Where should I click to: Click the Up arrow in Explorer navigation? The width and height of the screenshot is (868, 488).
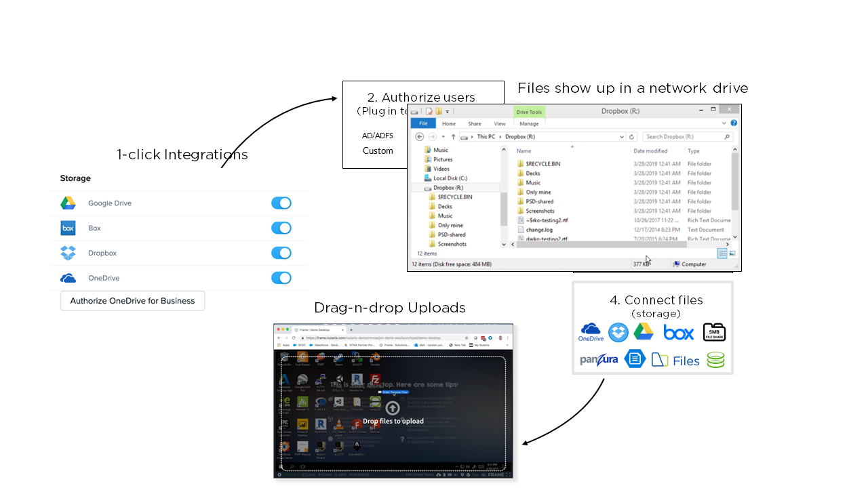click(453, 137)
